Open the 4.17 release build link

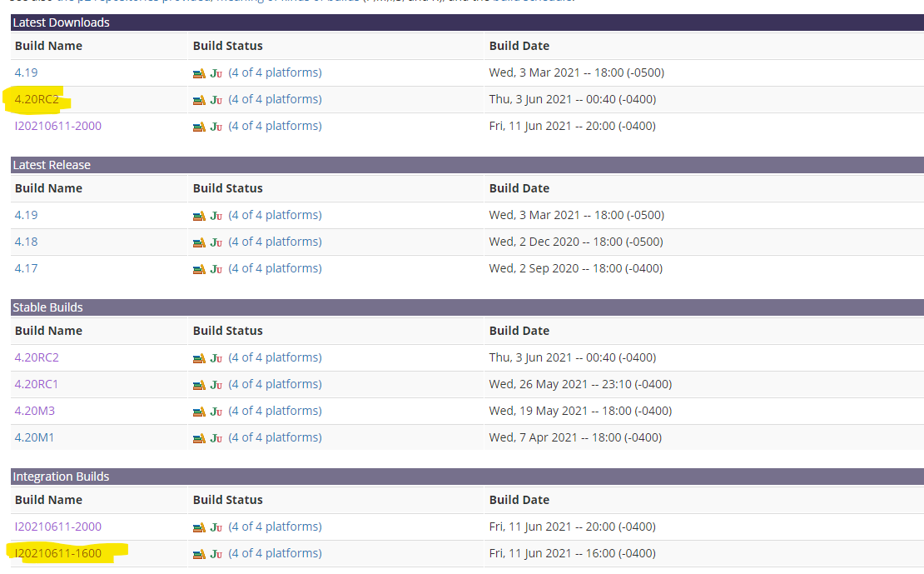[x=26, y=268]
